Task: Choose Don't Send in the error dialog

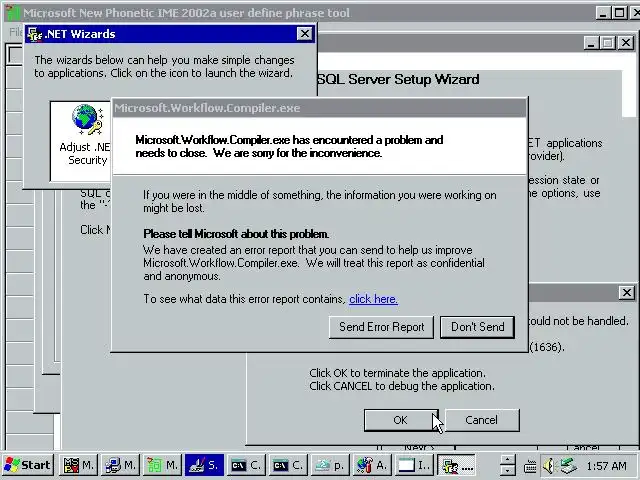Action: 478,327
